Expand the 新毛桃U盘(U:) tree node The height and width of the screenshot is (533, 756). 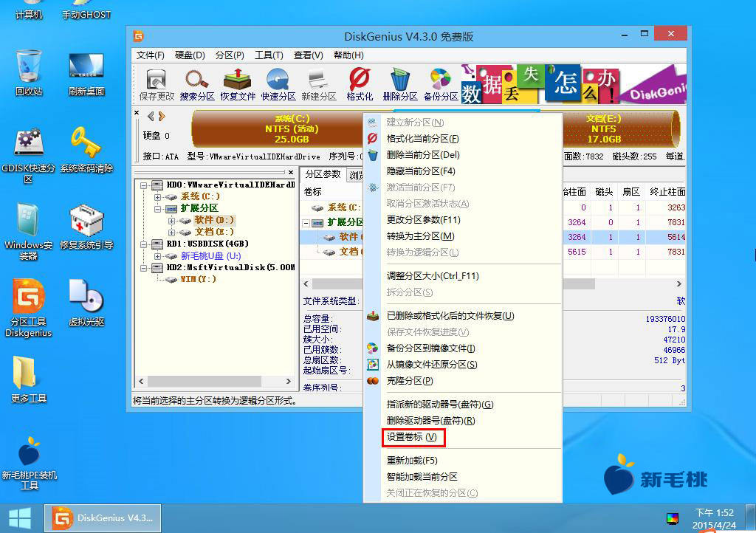click(x=157, y=256)
